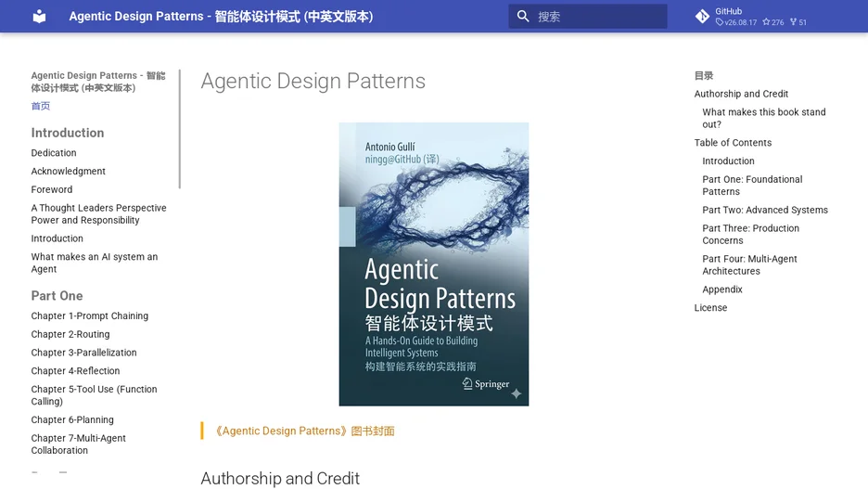Open Chapter 7-Multi-Agent Collaboration

[78, 444]
